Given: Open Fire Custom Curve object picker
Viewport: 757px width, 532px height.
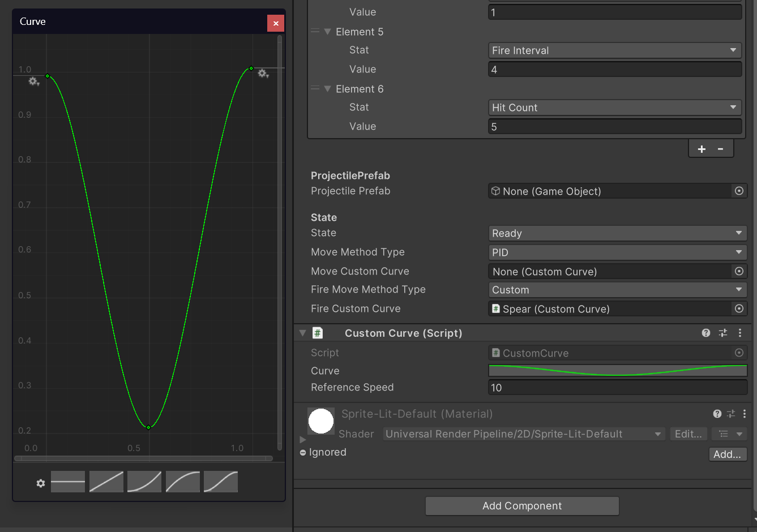Looking at the screenshot, I should pyautogui.click(x=739, y=308).
